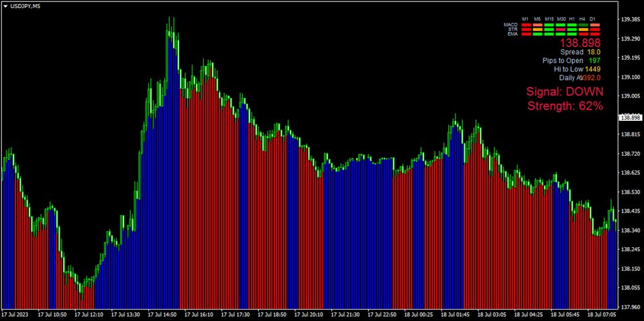Click the EMA cell under M30
This screenshot has width=644, height=321.
[x=561, y=34]
